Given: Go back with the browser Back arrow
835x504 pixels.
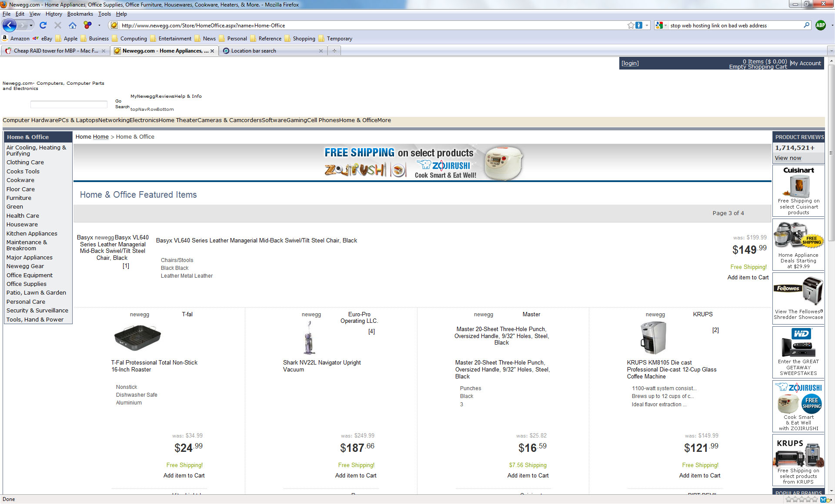Looking at the screenshot, I should [x=10, y=25].
